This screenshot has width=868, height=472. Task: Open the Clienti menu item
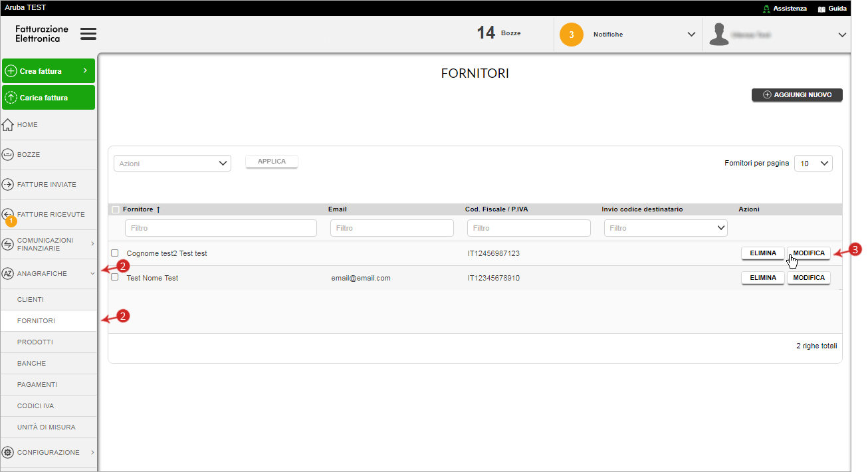pos(49,300)
